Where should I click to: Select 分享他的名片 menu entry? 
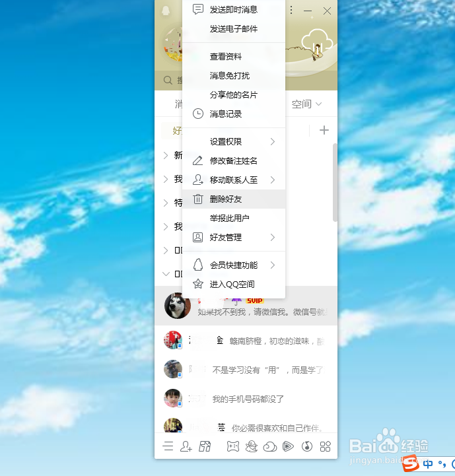(x=234, y=94)
